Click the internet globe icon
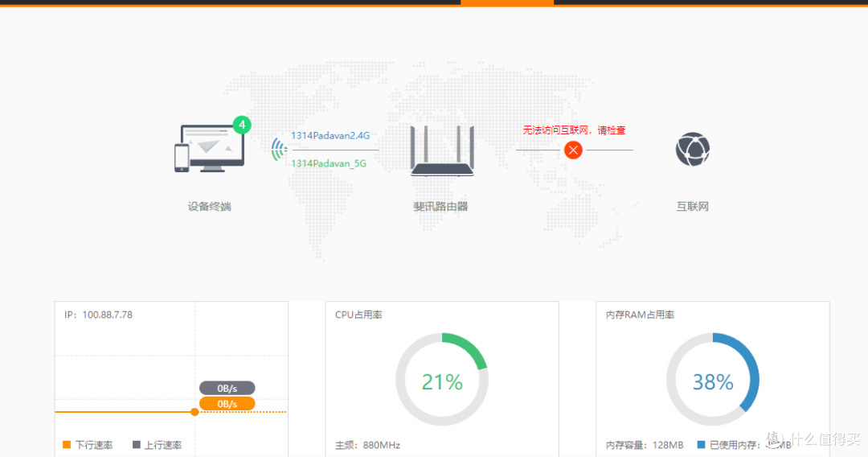 point(693,149)
